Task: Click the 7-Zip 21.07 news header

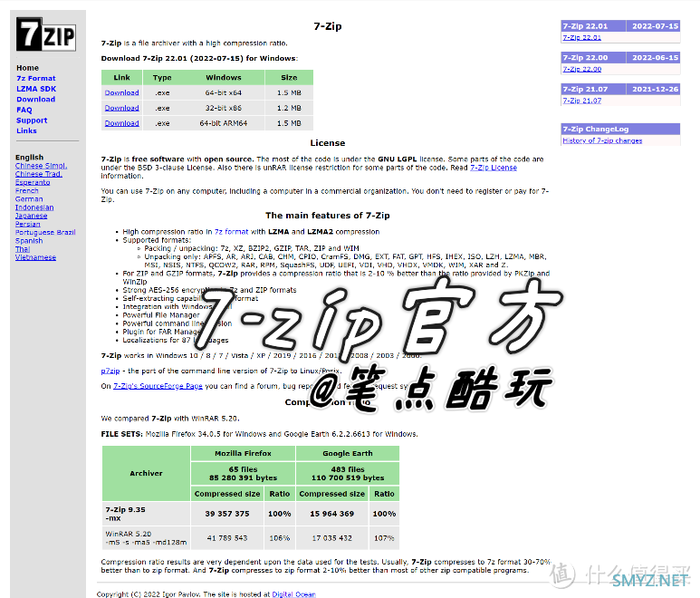Action: [593, 90]
